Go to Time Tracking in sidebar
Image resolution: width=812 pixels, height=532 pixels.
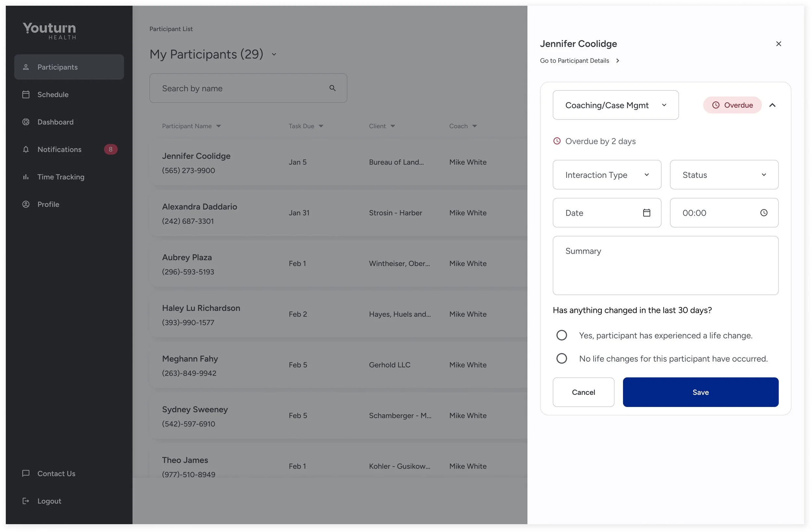61,177
